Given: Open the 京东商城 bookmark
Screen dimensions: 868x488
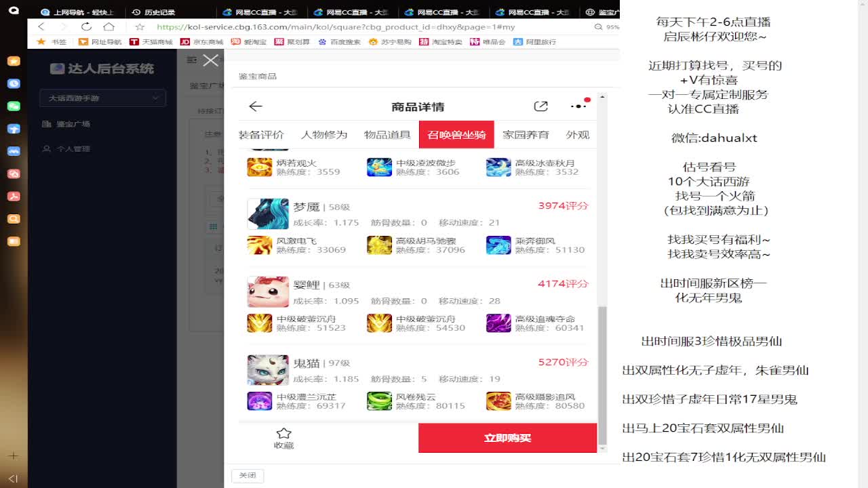Looking at the screenshot, I should pos(202,41).
